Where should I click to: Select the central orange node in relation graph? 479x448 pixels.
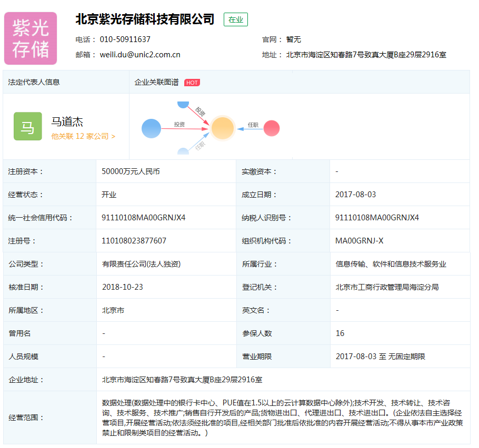(222, 128)
